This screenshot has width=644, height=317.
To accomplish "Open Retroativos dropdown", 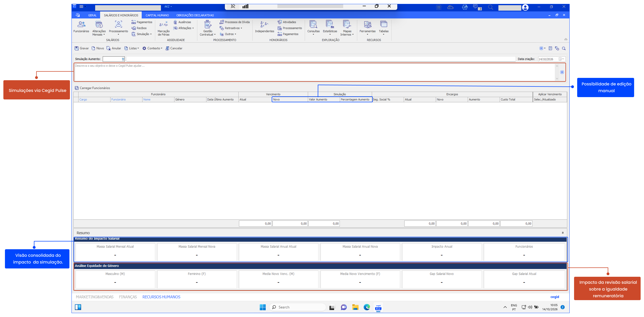I will tap(231, 28).
